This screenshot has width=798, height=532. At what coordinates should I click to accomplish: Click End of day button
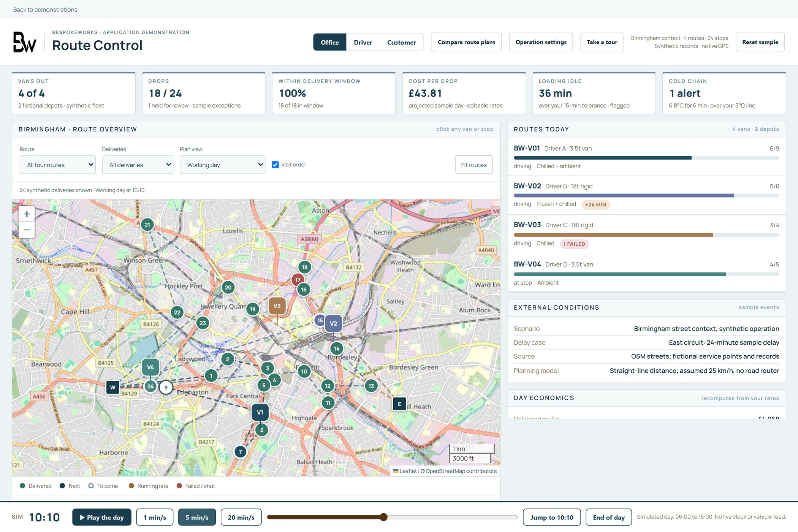pos(609,517)
